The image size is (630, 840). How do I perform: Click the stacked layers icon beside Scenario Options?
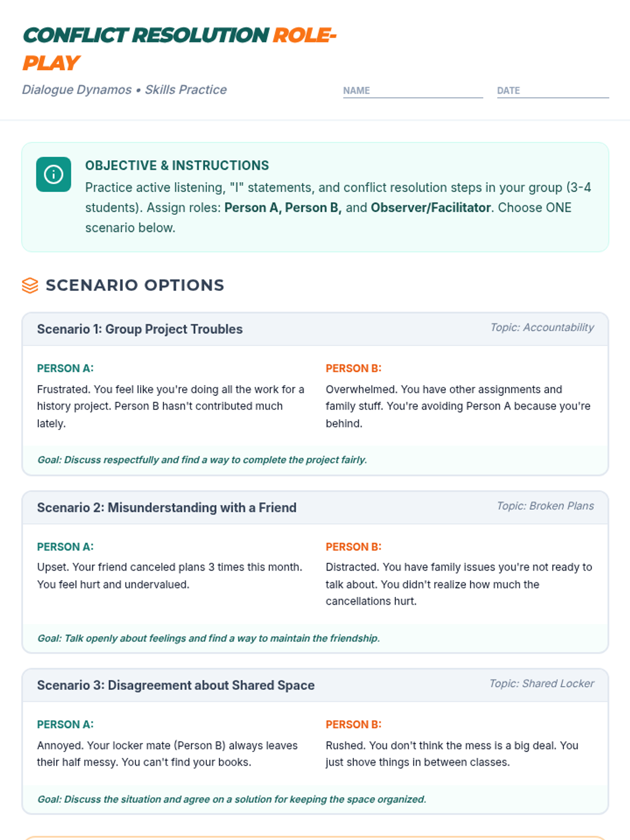coord(30,286)
